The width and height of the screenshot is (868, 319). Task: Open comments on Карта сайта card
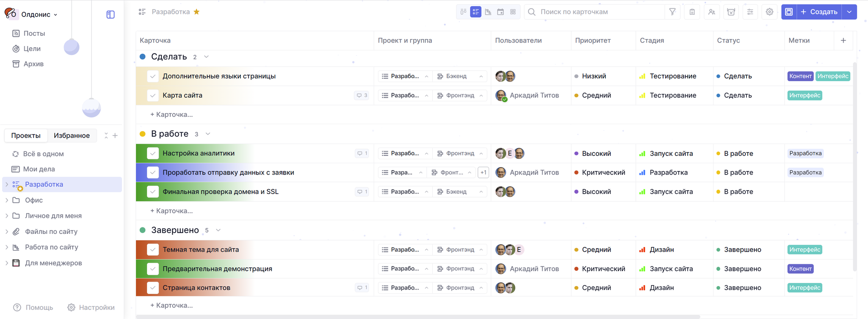click(362, 95)
